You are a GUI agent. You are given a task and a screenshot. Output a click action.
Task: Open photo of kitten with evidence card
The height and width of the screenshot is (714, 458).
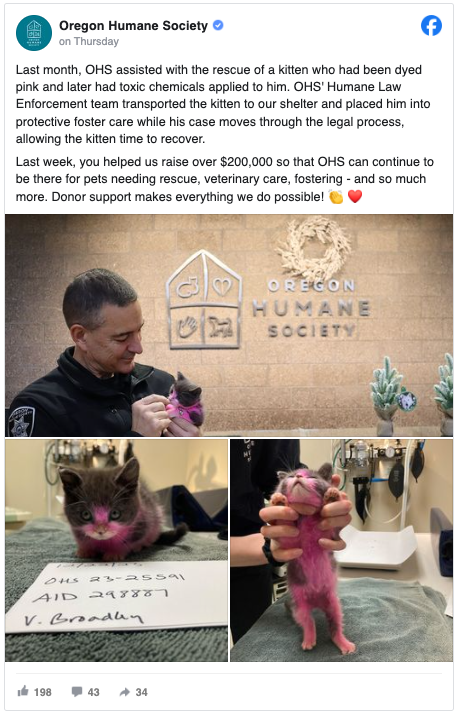click(117, 550)
